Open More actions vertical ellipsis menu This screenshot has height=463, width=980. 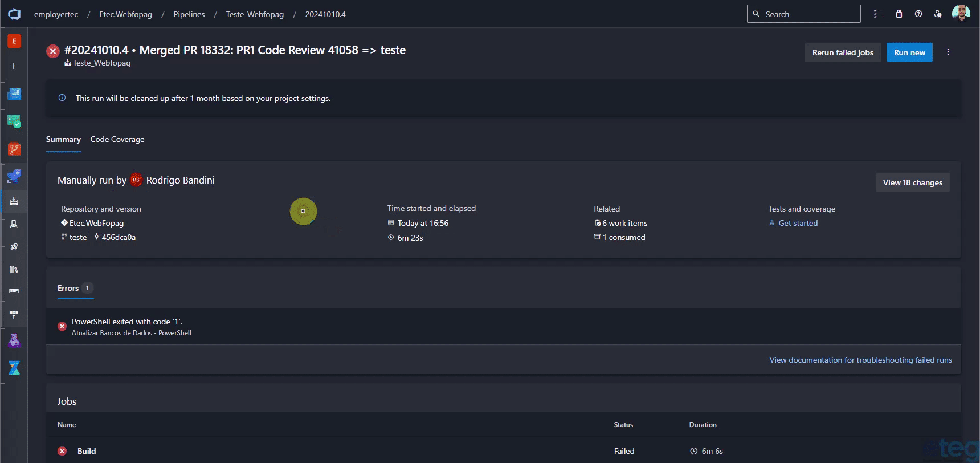pos(948,52)
